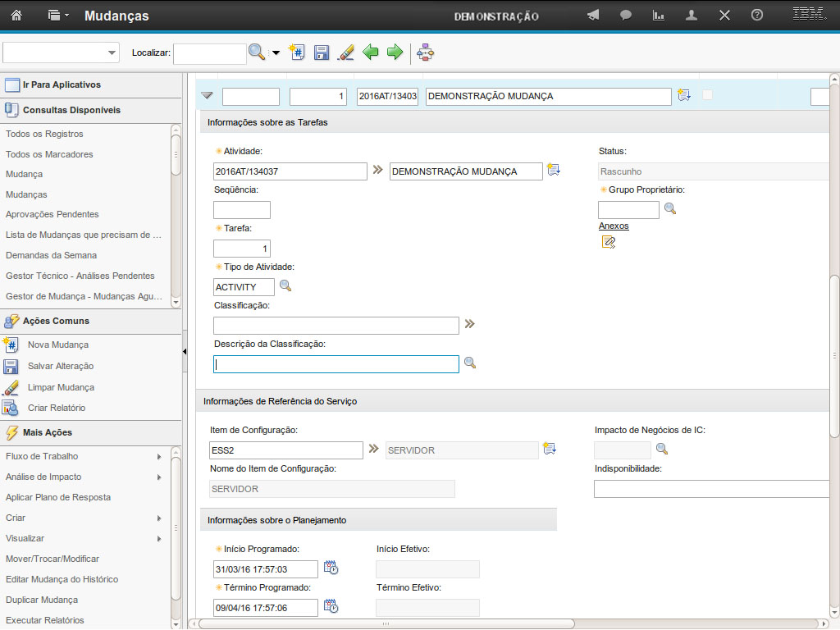Open the dropdown arrow next to the search magnifier

click(276, 53)
